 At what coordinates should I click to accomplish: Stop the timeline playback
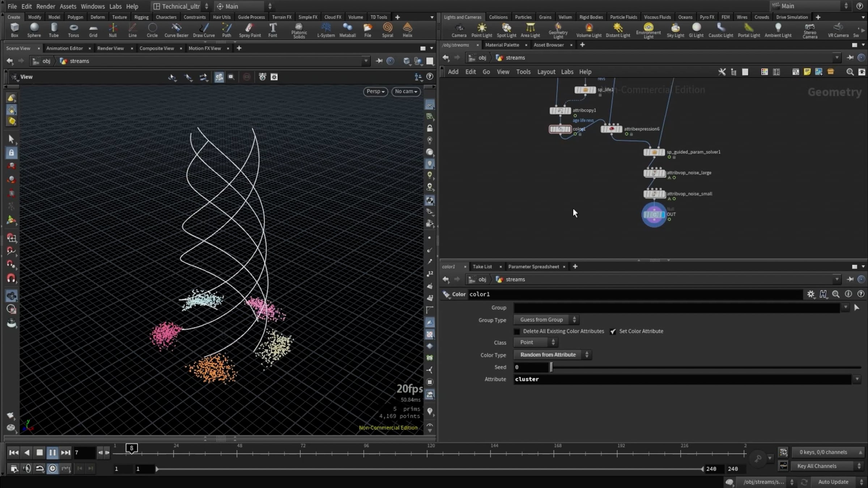tap(40, 453)
